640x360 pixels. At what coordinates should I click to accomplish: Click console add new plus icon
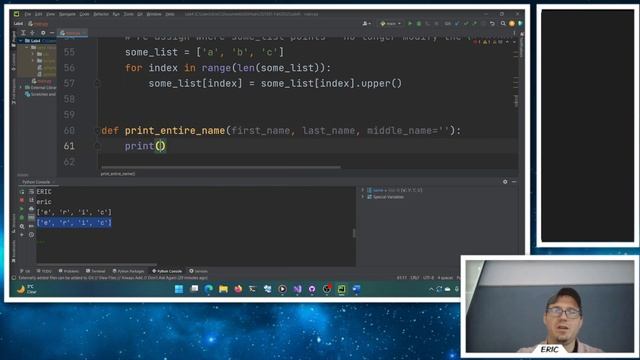tap(22, 235)
